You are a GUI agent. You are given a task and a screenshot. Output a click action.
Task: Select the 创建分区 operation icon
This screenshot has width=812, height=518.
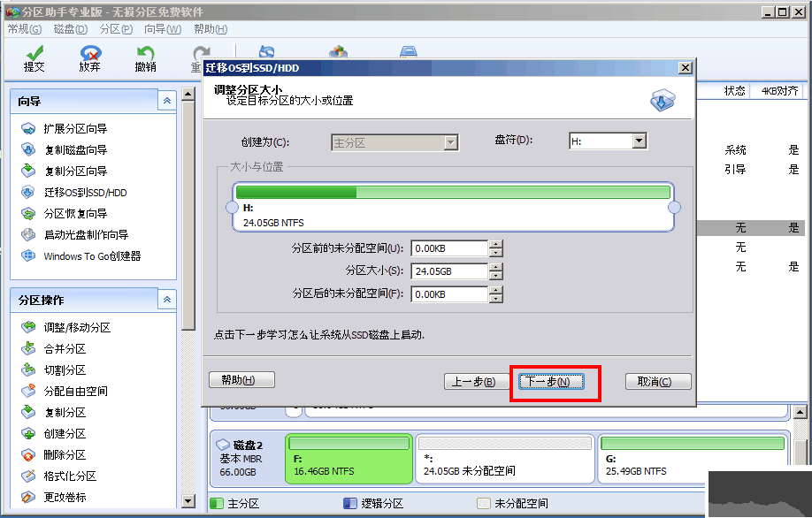[x=28, y=434]
